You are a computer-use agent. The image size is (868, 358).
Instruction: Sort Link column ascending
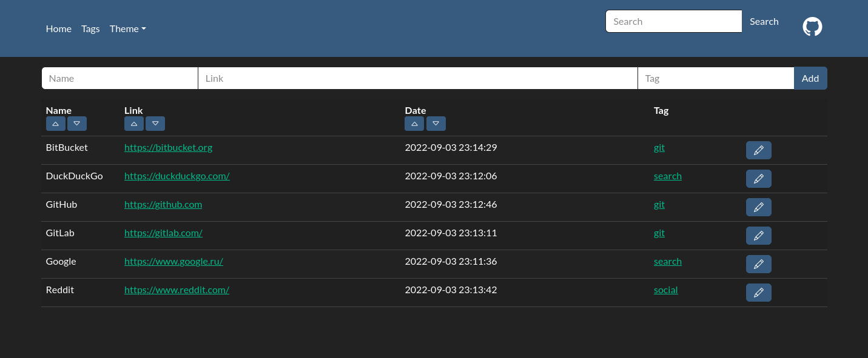[x=133, y=124]
